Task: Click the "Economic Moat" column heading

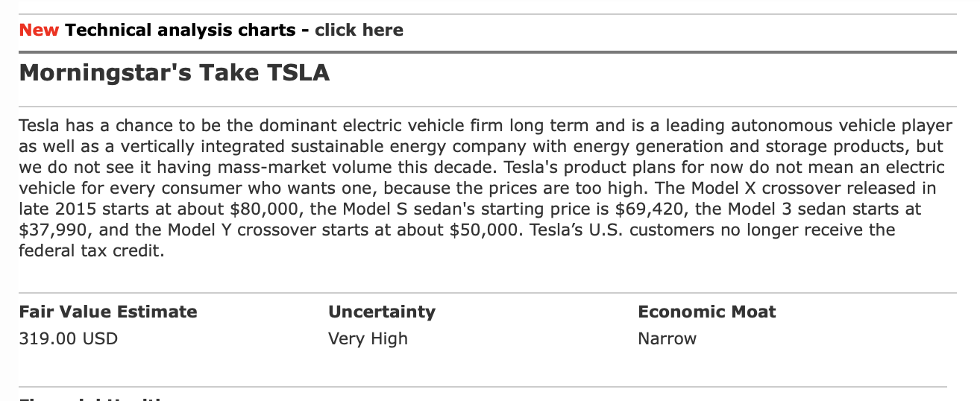Action: [707, 312]
